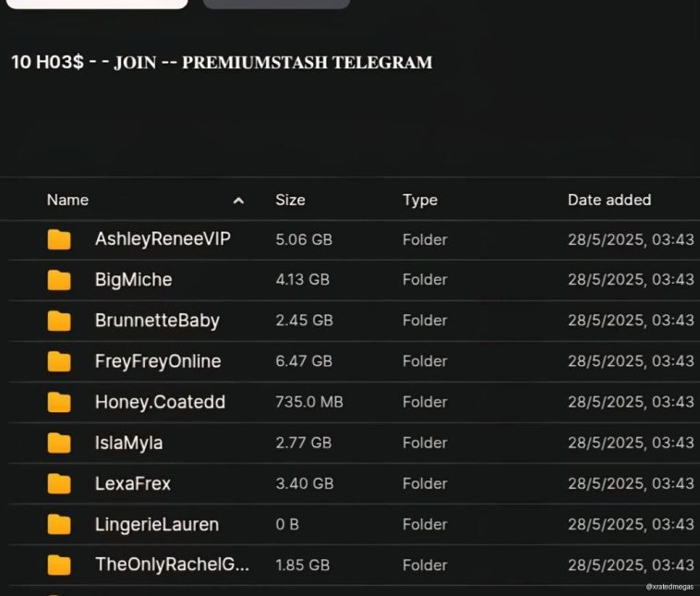
Task: Select the BigMiche folder icon
Action: pyautogui.click(x=59, y=280)
